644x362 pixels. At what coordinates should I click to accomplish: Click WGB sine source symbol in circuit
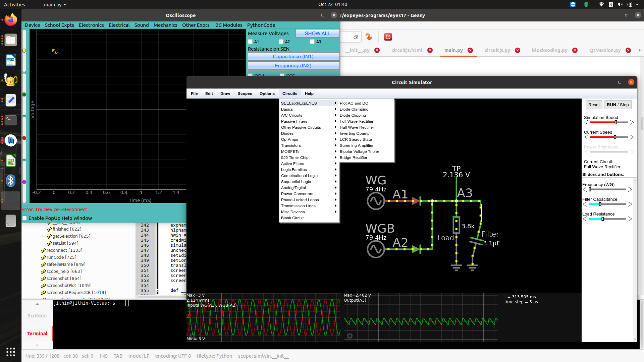[376, 249]
